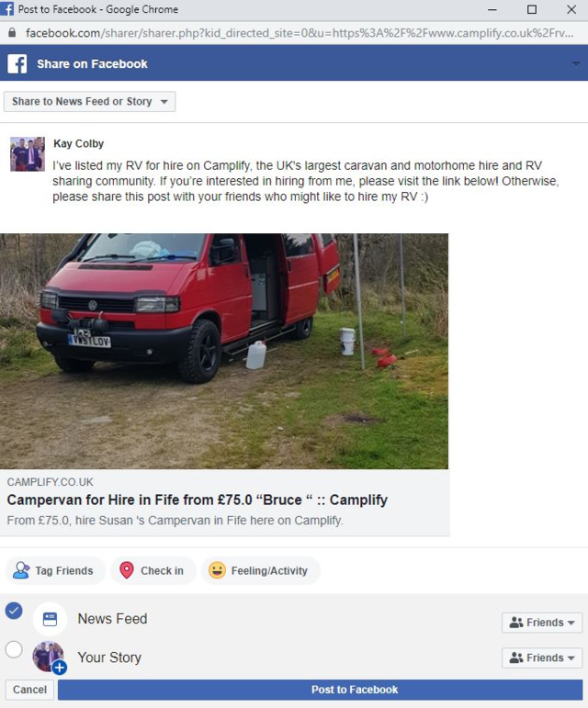Screen dimensions: 588x708
Task: Uncheck the News Feed checkbox
Action: tap(14, 611)
